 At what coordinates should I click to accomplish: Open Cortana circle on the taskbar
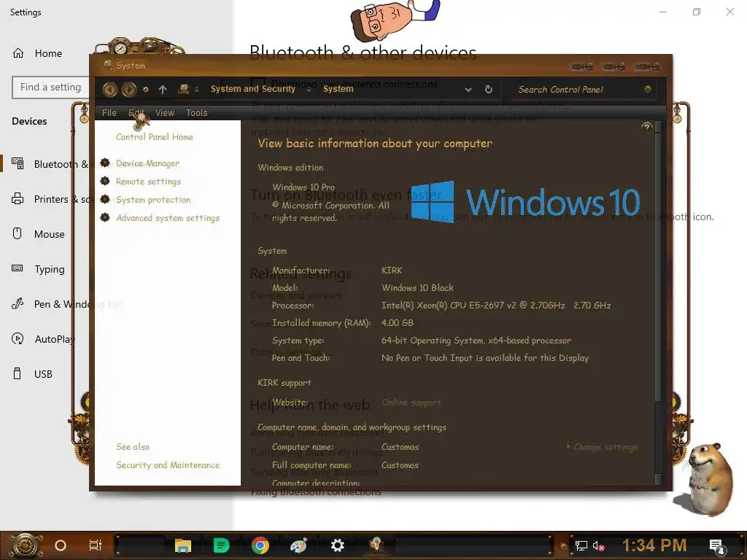tap(61, 545)
